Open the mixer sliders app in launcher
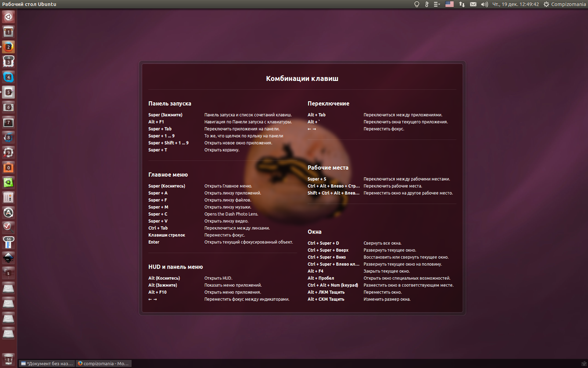Image resolution: width=588 pixels, height=368 pixels. tap(8, 198)
